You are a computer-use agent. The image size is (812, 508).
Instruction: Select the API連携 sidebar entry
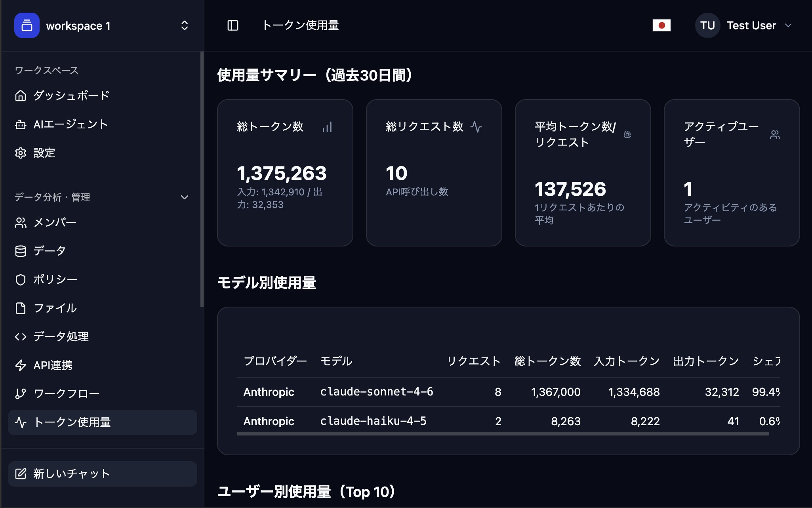(x=53, y=365)
